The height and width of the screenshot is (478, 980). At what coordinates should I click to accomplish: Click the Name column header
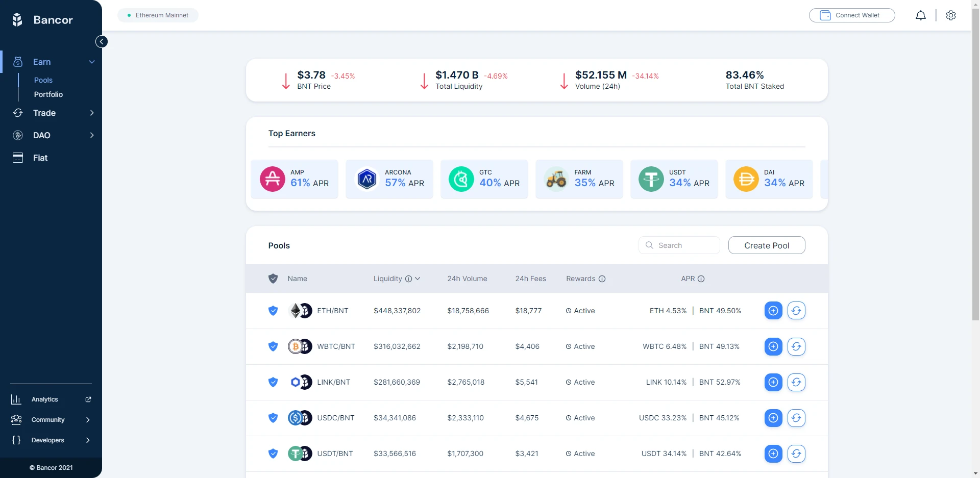pyautogui.click(x=297, y=279)
